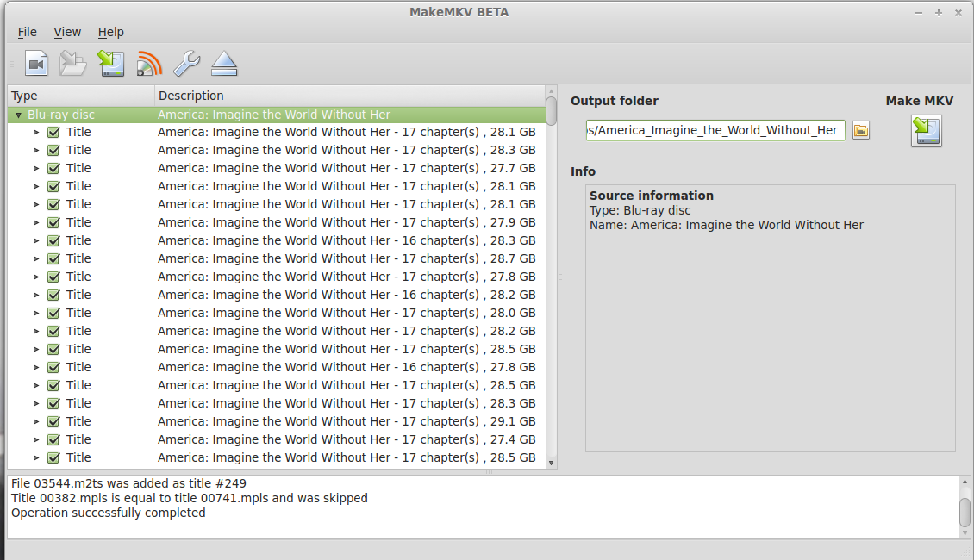
Task: Expand the 17-chapter 28.2 GB title row
Action: pyautogui.click(x=36, y=331)
